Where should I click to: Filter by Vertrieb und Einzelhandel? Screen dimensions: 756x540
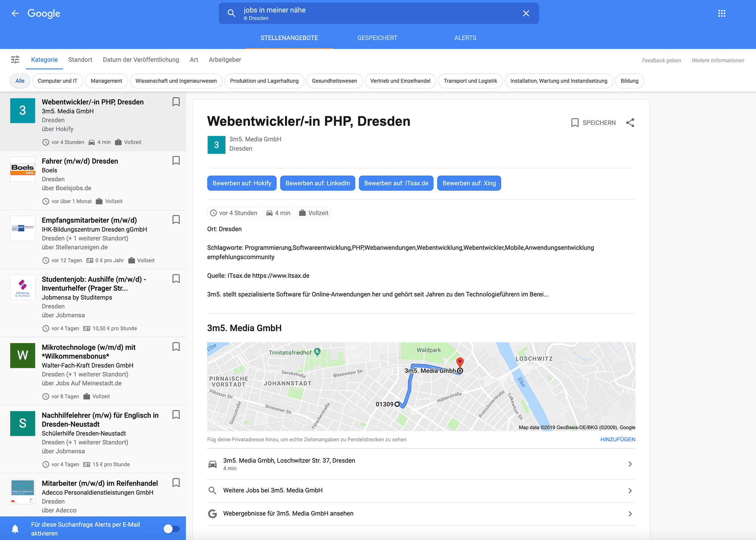tap(400, 81)
